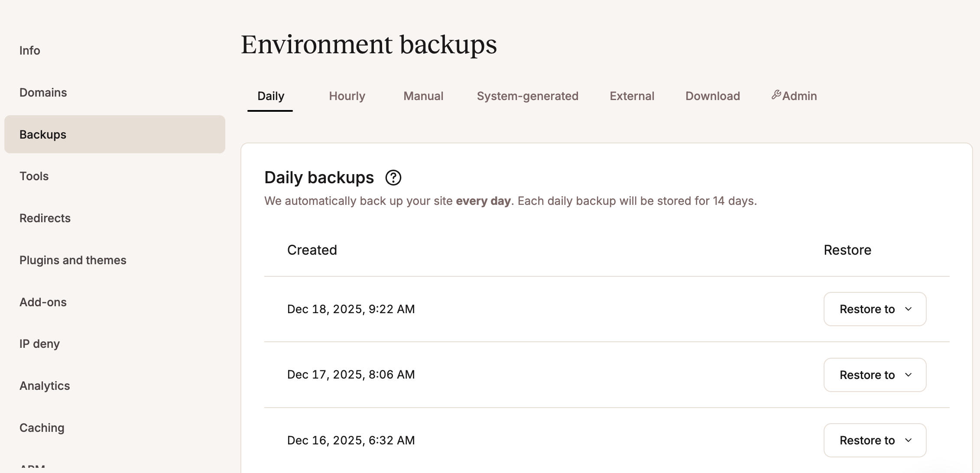
Task: View the System-generated backups tab
Action: click(527, 96)
